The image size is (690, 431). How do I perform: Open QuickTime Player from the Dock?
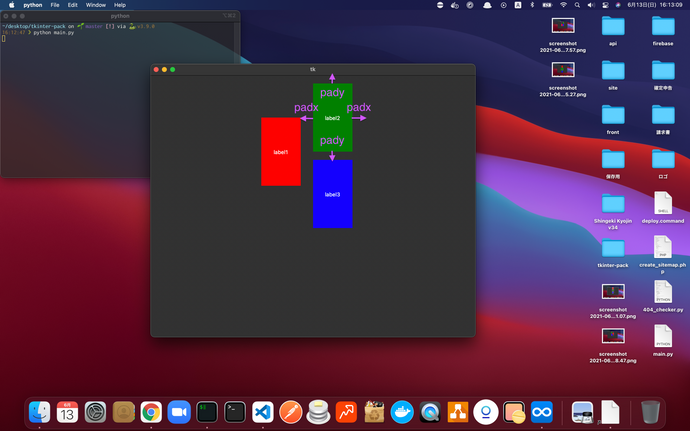coord(430,413)
